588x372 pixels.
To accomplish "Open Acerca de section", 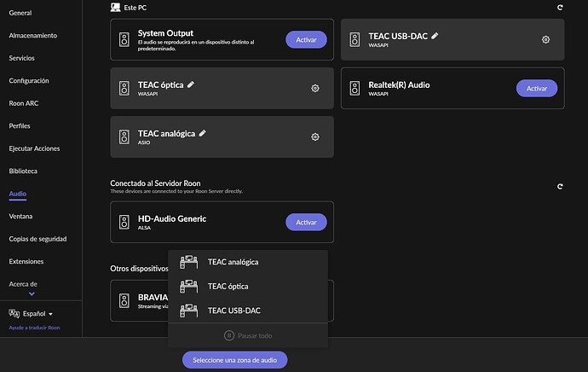I will point(23,284).
